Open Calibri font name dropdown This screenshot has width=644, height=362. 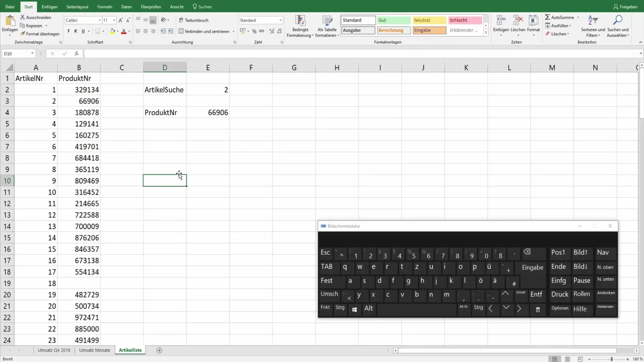click(99, 20)
